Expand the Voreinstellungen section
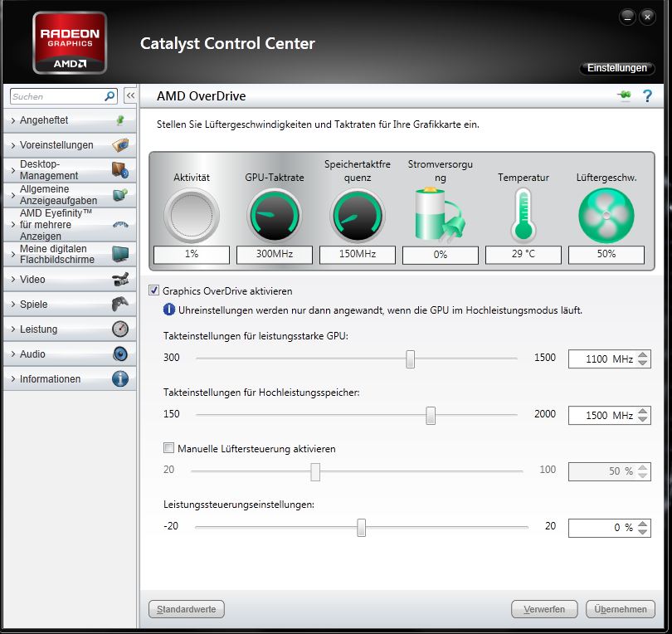 pyautogui.click(x=13, y=145)
